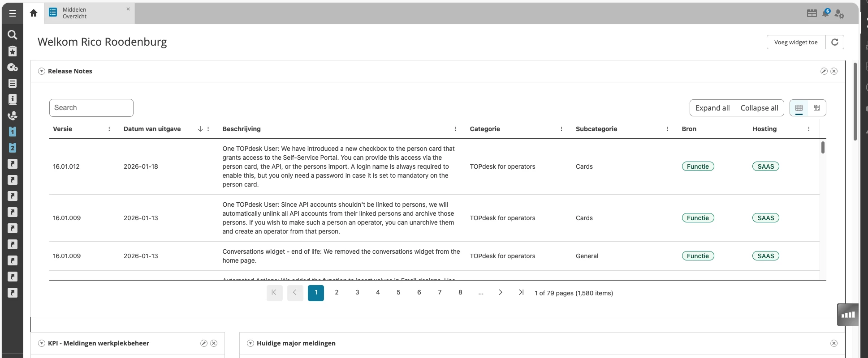Switch to table grid view
The width and height of the screenshot is (868, 358).
tap(799, 108)
